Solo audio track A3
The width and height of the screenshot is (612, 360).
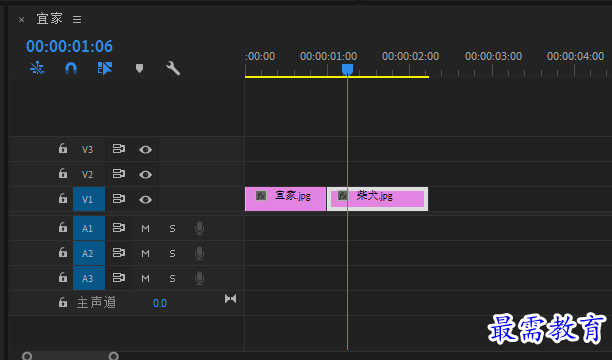click(x=172, y=279)
